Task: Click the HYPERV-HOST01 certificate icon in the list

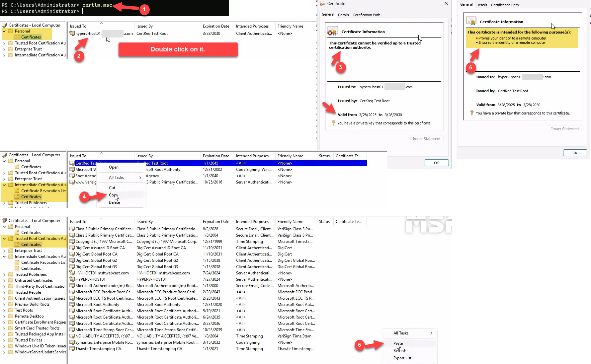Action: (72, 279)
